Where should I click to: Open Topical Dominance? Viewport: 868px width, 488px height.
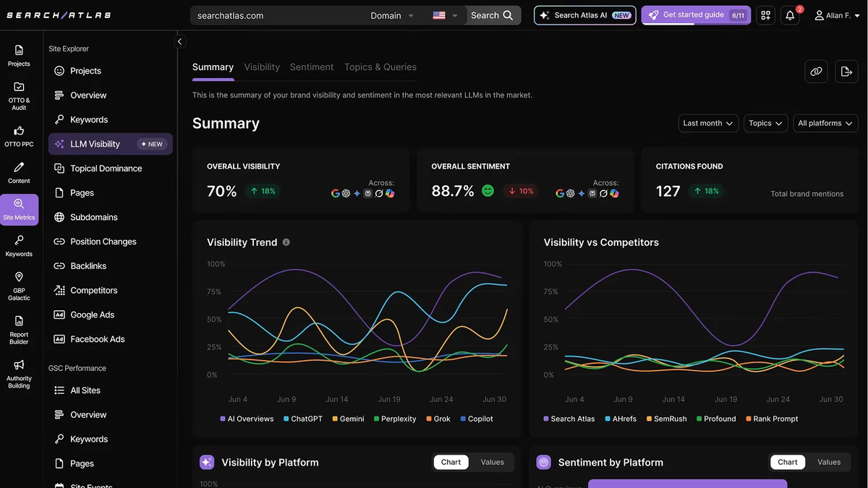(x=110, y=168)
